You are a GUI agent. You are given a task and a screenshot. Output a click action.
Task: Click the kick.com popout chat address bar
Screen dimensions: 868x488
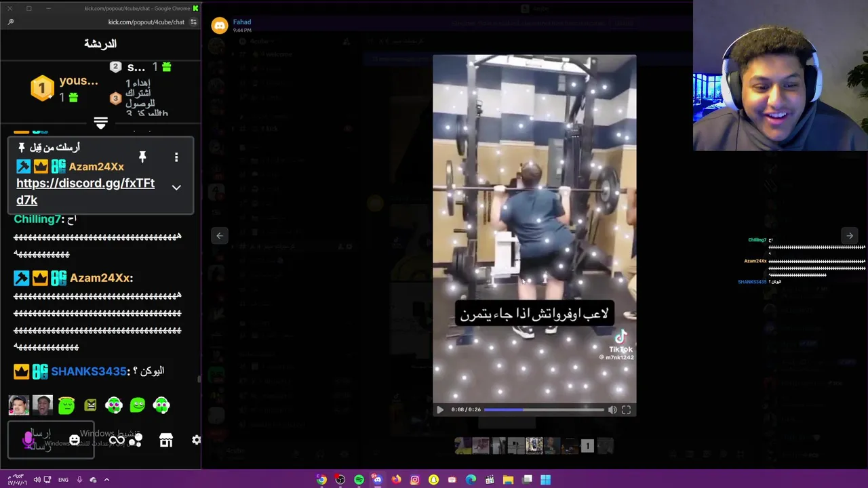[146, 22]
